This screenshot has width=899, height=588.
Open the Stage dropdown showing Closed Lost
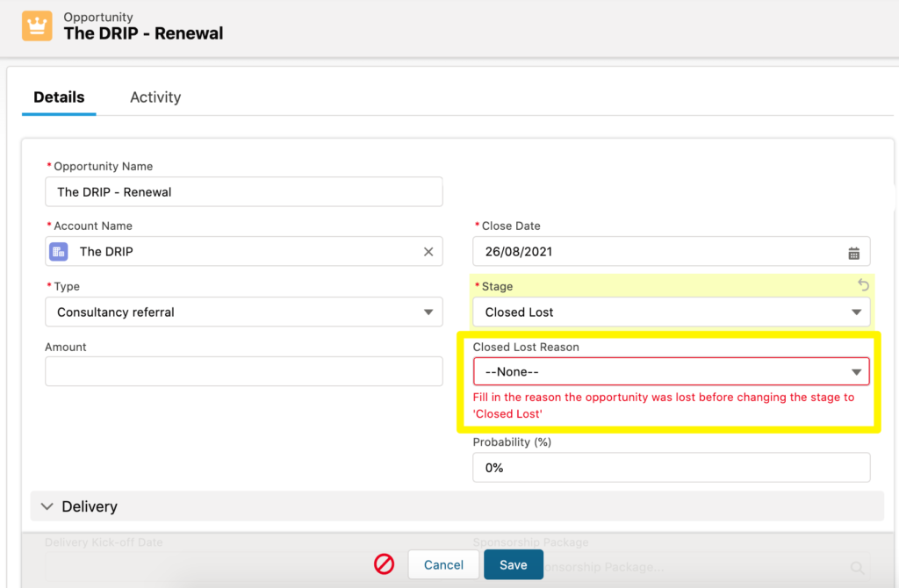(672, 312)
